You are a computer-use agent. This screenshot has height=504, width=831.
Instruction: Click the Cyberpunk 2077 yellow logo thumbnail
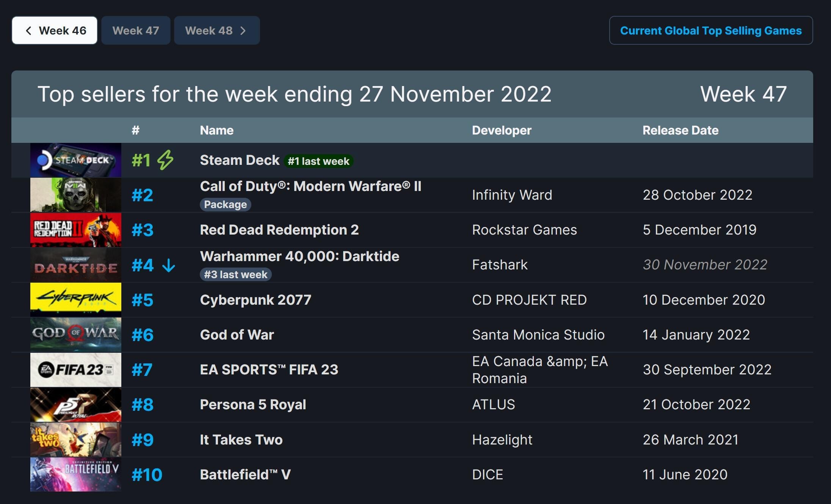[76, 300]
